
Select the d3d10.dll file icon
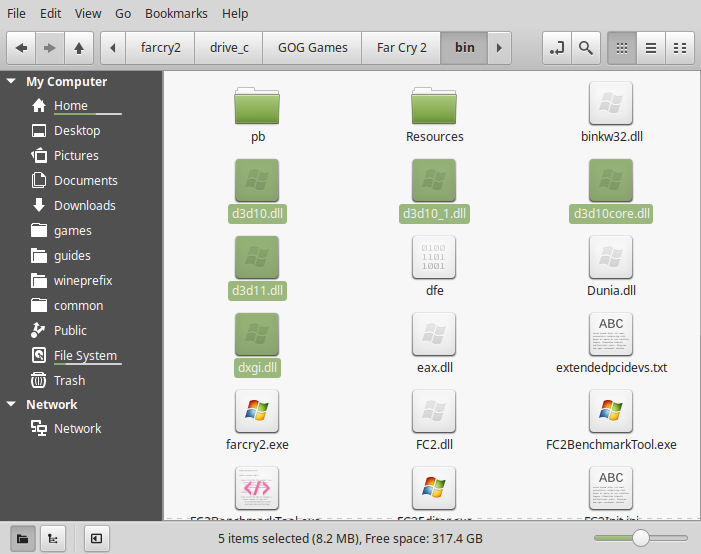click(257, 181)
